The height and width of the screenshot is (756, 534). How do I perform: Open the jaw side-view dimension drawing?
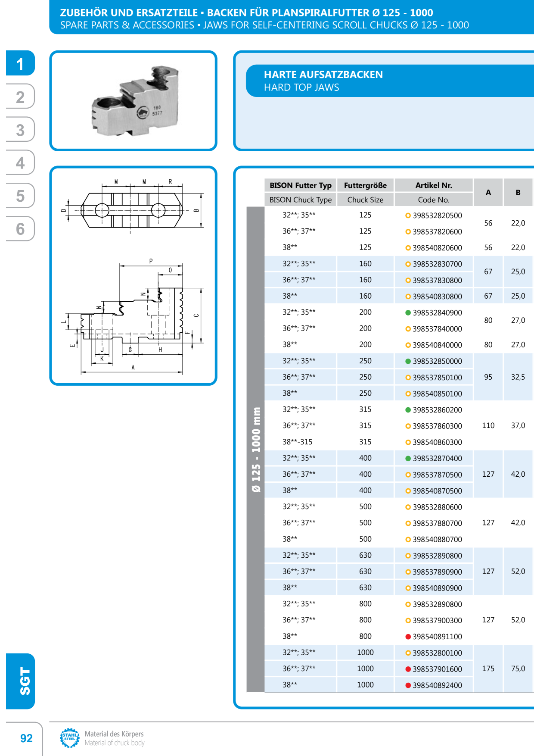click(133, 317)
